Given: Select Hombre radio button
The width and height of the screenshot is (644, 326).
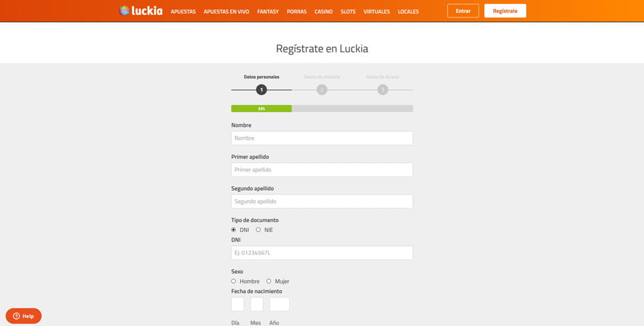Looking at the screenshot, I should 234,281.
